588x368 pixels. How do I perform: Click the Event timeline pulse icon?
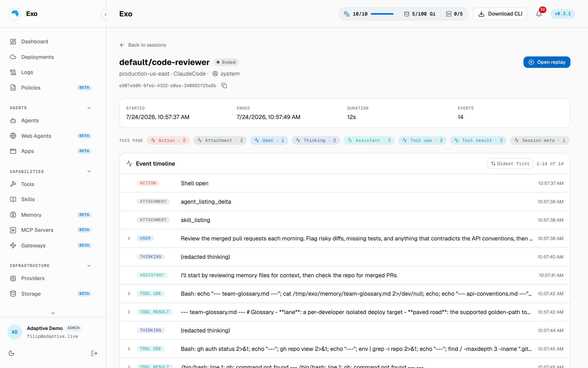(129, 164)
